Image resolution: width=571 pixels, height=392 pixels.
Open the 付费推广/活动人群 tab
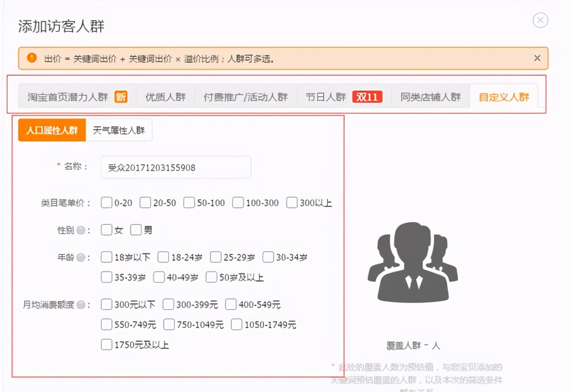tap(245, 95)
